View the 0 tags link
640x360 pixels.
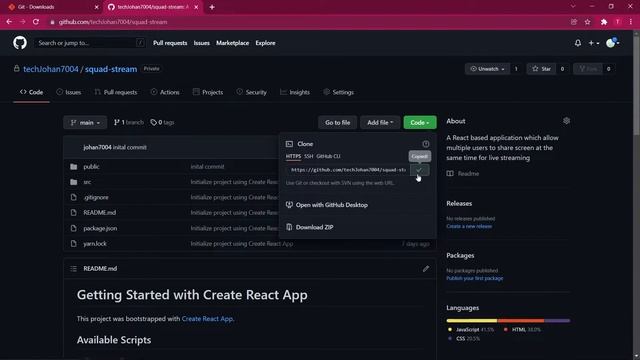tap(162, 122)
